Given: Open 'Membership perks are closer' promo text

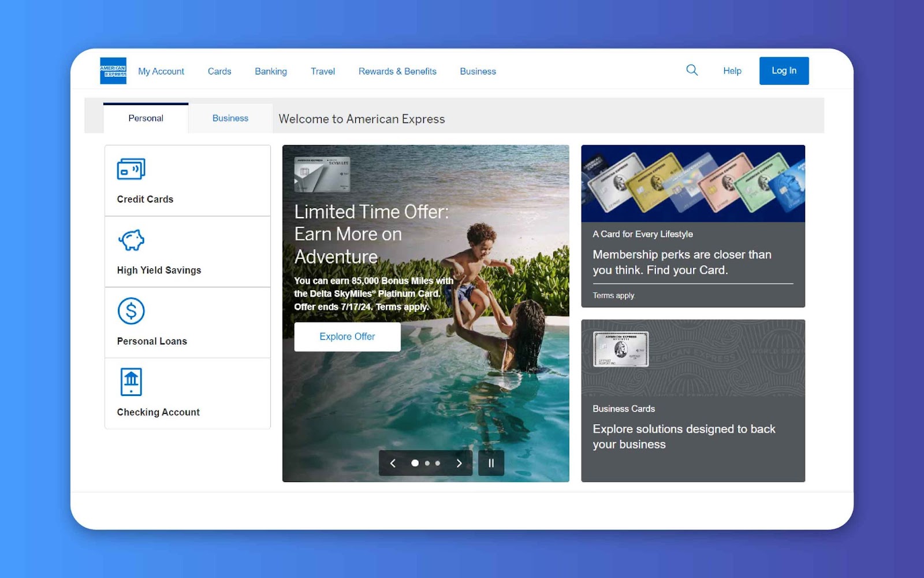Looking at the screenshot, I should (x=682, y=262).
